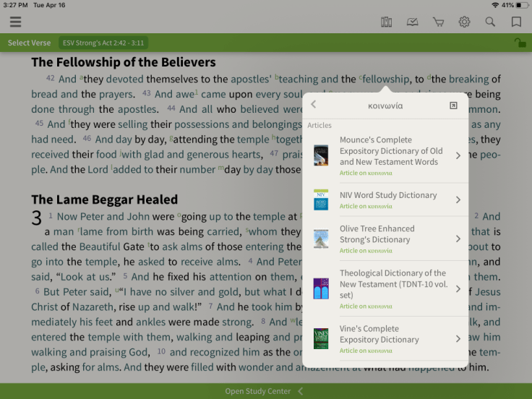Open settings gear icon
Screen dimensions: 532x399
[464, 22]
